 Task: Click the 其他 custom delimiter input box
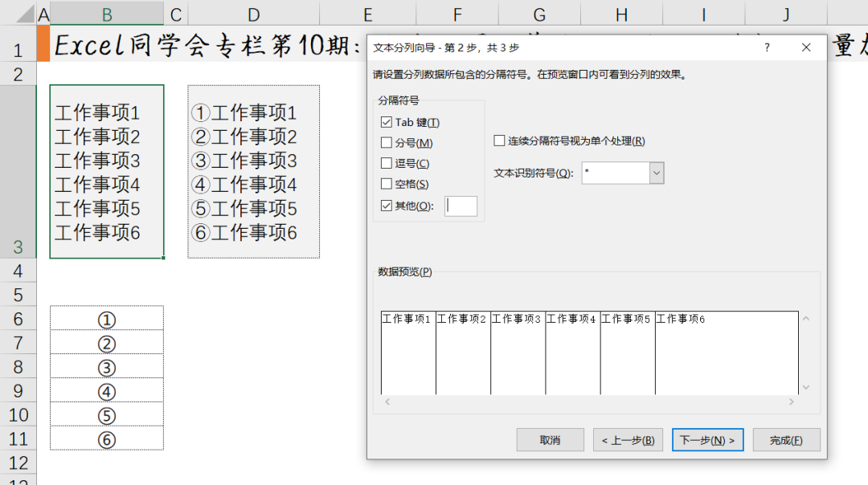(x=461, y=206)
